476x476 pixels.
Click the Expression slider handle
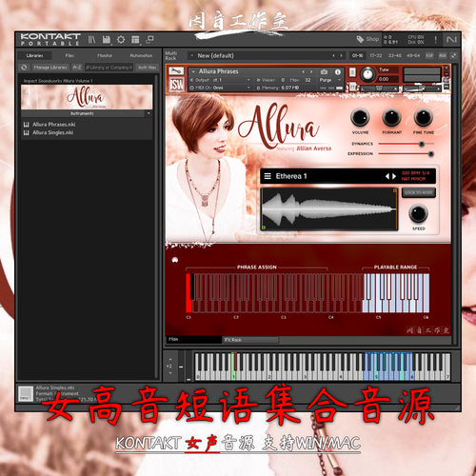(430, 154)
